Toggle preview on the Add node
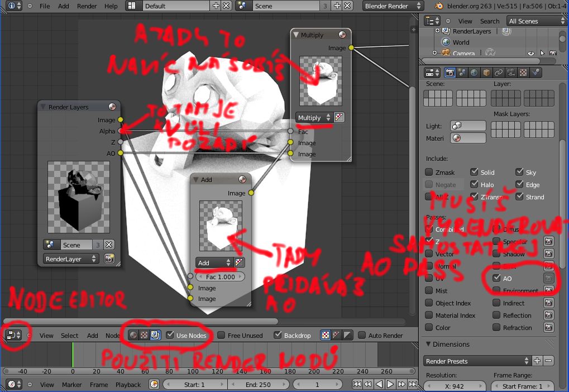The width and height of the screenshot is (569, 392). 242,179
